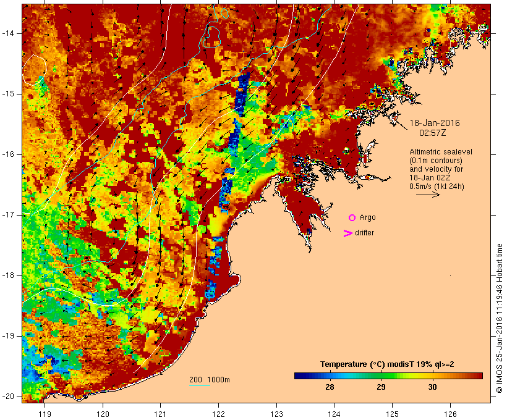Click the '200 1000m' depth legend text
Screen dimensions: 507x420
(210, 380)
